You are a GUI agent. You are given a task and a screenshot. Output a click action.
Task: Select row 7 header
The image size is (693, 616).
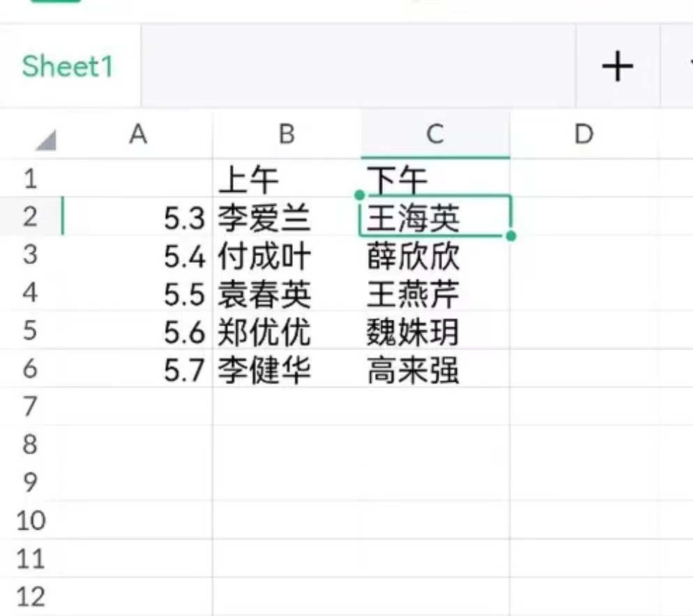tap(30, 406)
